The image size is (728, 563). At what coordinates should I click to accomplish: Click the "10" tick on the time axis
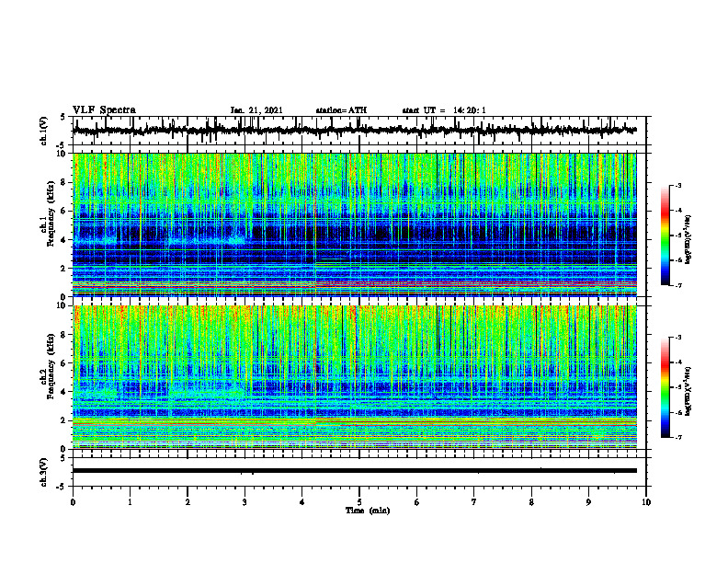(646, 502)
